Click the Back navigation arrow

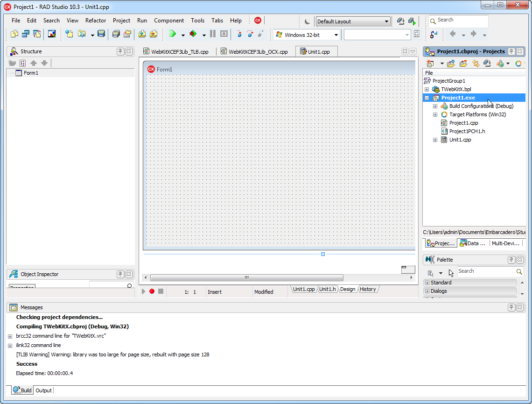pos(453,34)
